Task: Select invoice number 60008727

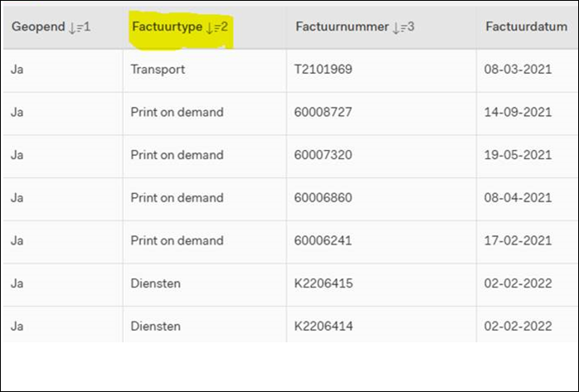Action: pyautogui.click(x=324, y=112)
